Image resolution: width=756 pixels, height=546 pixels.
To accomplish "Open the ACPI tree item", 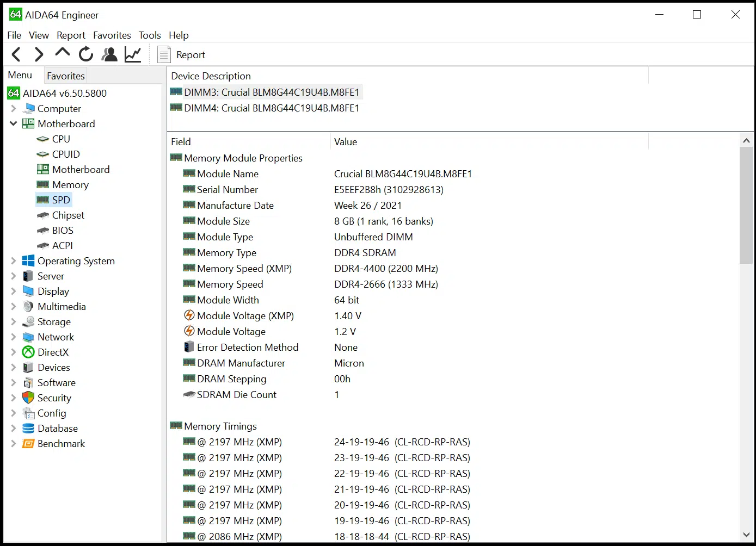I will (x=62, y=246).
